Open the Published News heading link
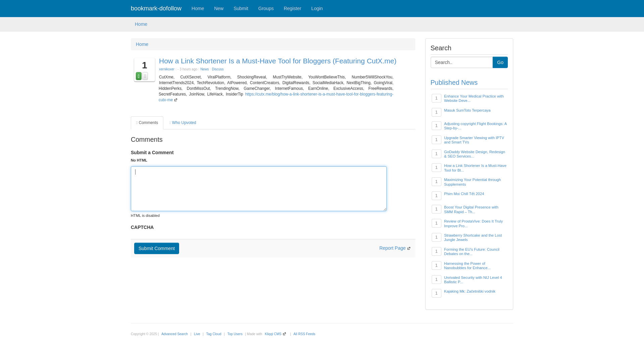The image size is (644, 362). 454,82
